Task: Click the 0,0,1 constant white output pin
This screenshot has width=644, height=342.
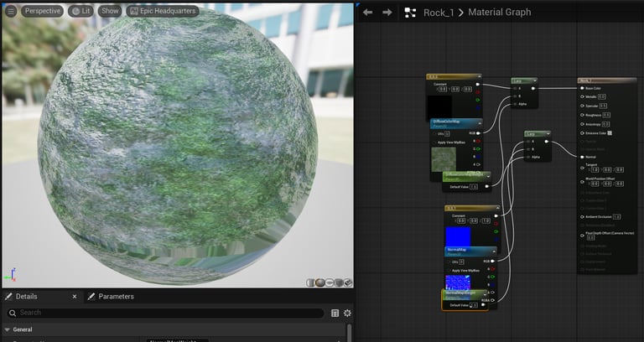Action: tap(496, 215)
